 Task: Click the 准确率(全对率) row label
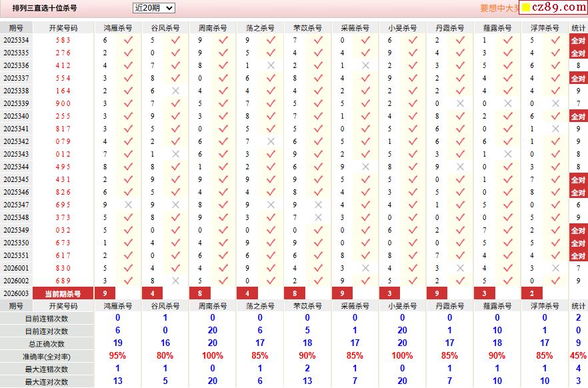click(x=47, y=357)
